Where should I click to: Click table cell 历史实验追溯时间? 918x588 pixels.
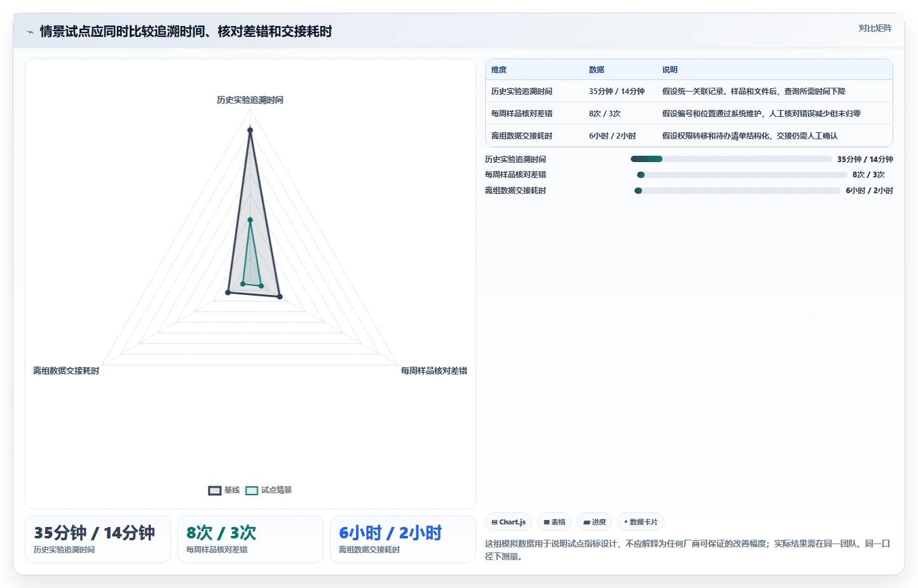tap(522, 92)
